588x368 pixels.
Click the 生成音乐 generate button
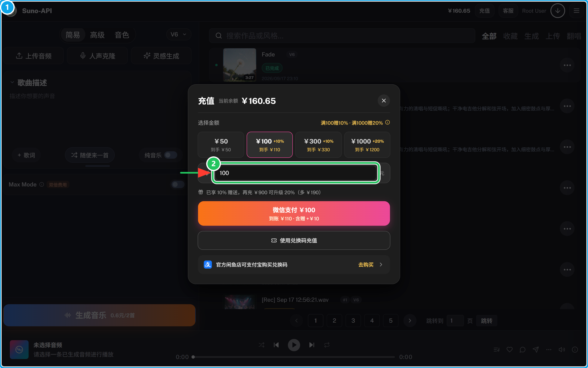point(99,315)
